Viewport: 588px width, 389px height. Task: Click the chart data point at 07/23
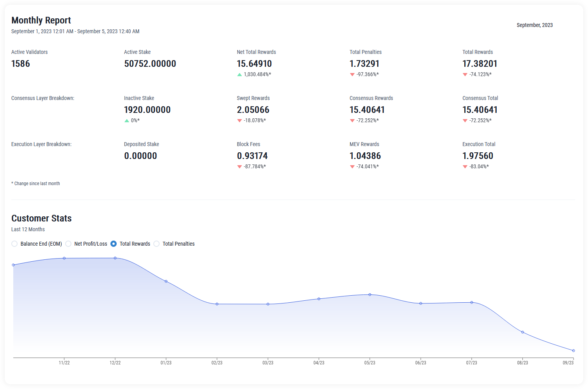pos(472,302)
